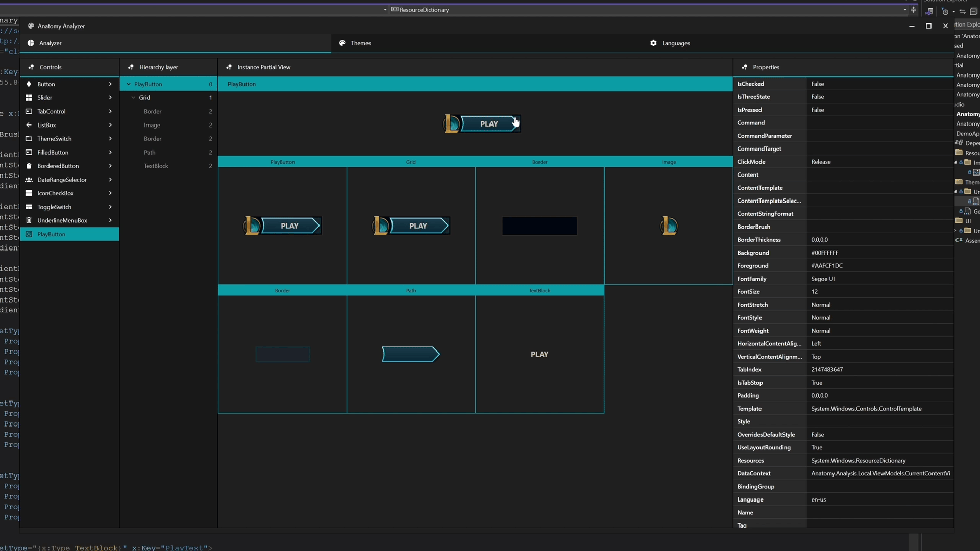This screenshot has width=980, height=551.
Task: Click the Controls panel header icon
Action: pos(31,67)
